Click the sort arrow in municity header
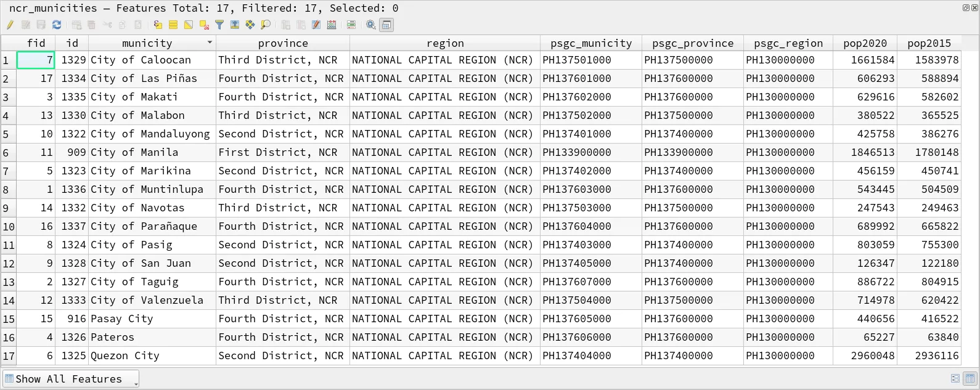This screenshot has height=390, width=980. (x=210, y=43)
